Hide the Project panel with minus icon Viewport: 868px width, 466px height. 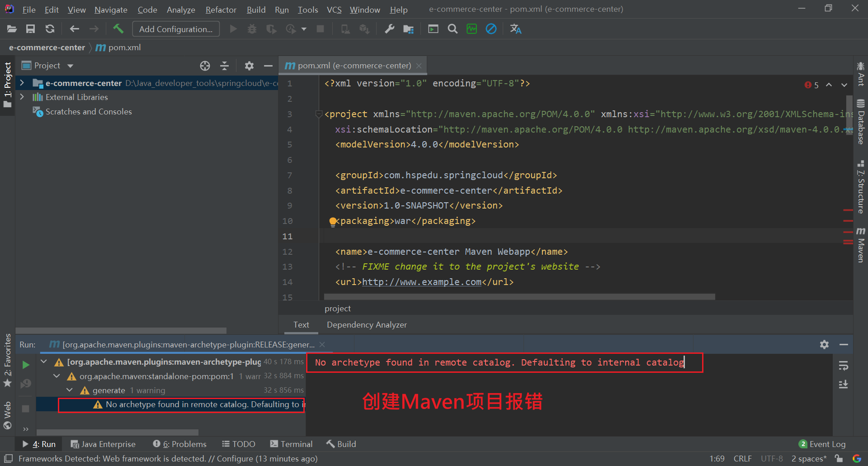[x=268, y=66]
